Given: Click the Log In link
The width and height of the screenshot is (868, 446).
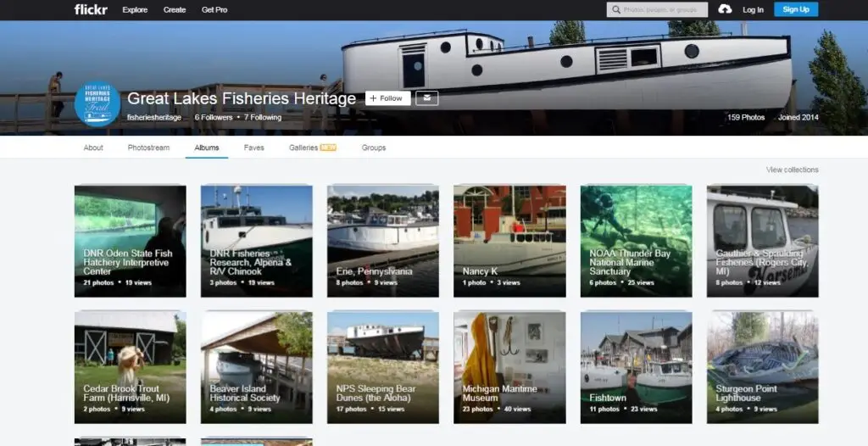Looking at the screenshot, I should point(753,9).
